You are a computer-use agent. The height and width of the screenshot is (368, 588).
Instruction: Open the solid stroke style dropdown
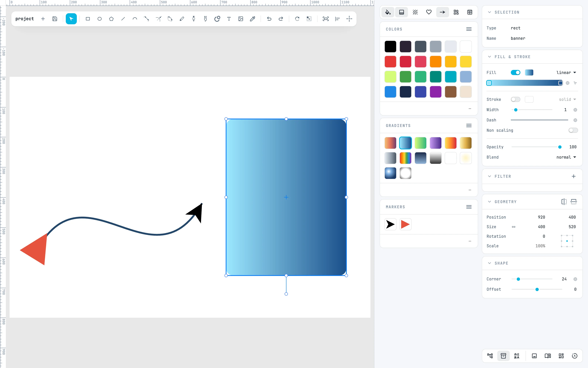(x=567, y=99)
